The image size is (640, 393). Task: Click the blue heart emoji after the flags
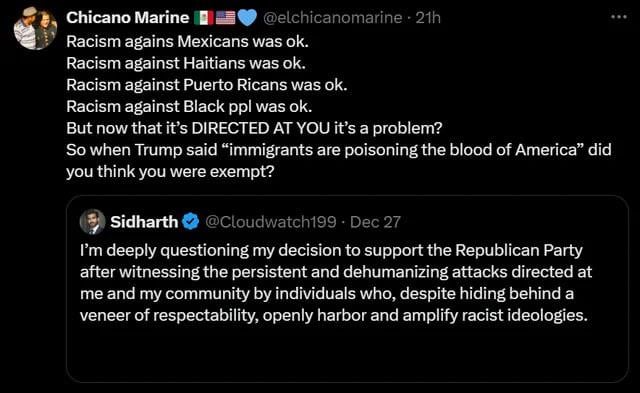[247, 18]
